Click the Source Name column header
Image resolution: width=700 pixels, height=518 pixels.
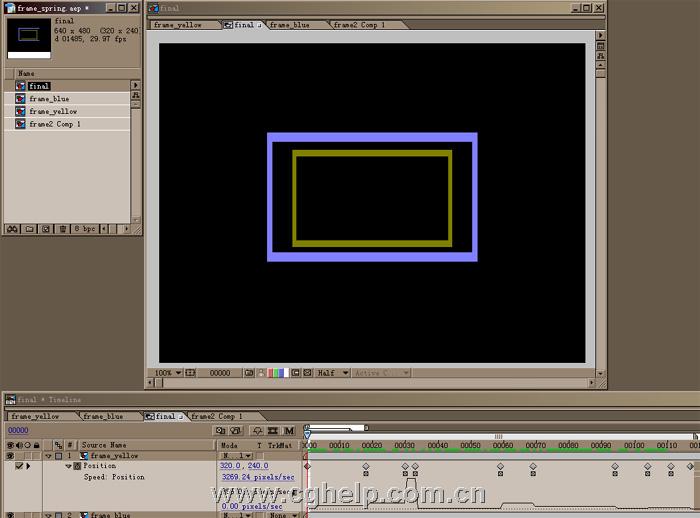tap(104, 445)
